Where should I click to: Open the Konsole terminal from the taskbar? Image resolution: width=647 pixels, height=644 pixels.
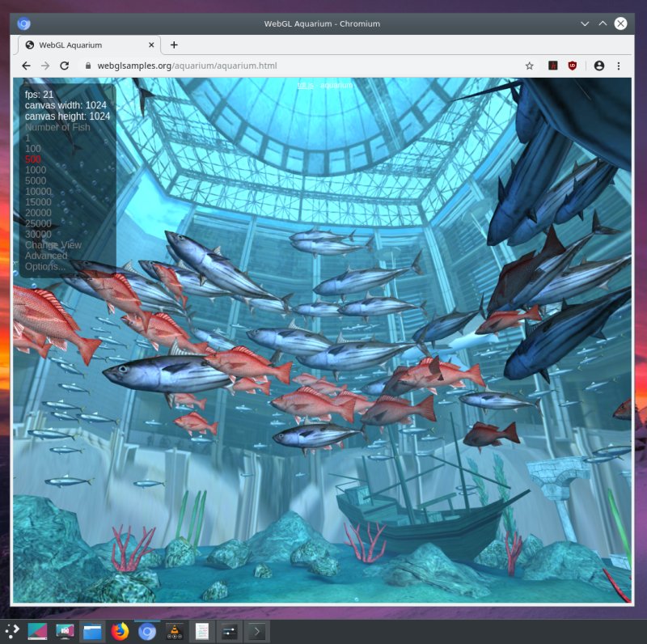point(256,631)
